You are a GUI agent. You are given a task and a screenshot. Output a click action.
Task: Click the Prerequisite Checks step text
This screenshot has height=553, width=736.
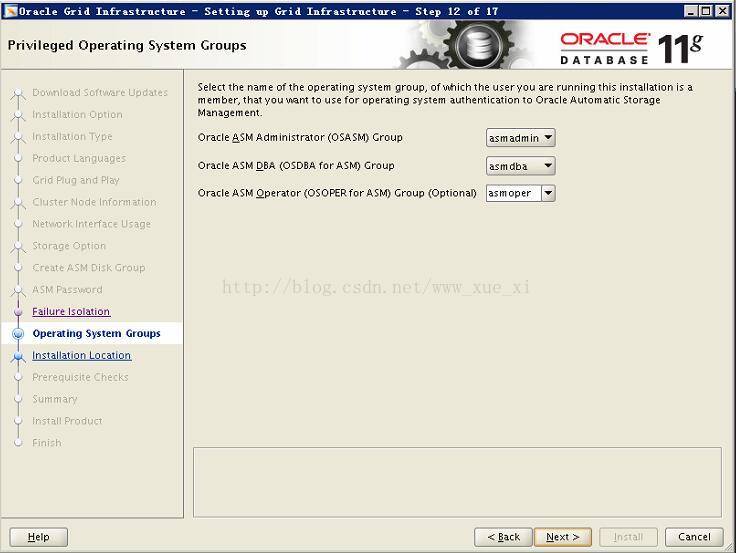pyautogui.click(x=80, y=377)
